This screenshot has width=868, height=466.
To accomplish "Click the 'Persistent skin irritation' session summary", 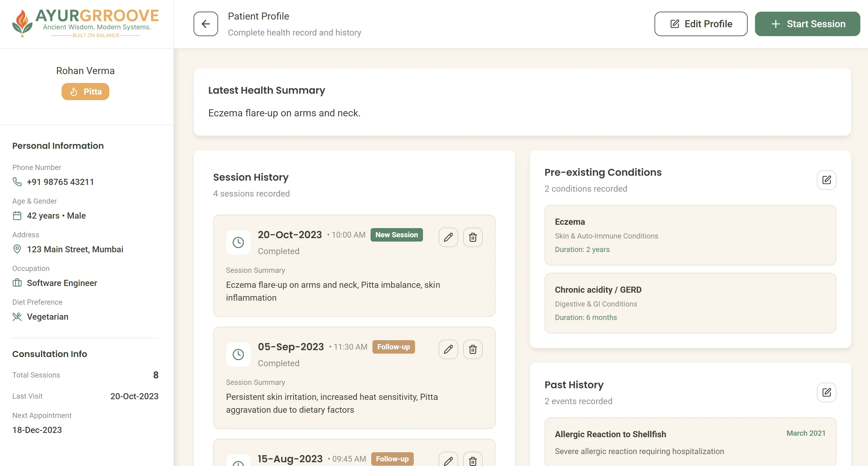I will tap(332, 403).
